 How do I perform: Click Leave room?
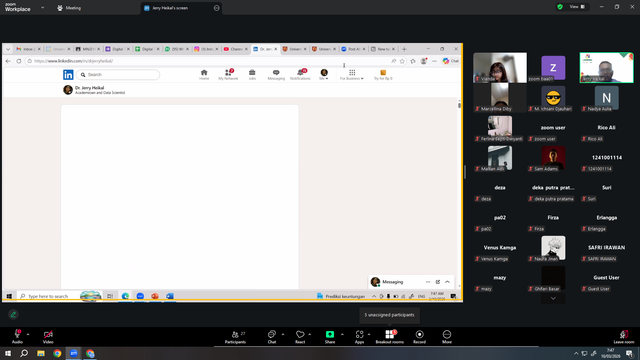point(624,337)
